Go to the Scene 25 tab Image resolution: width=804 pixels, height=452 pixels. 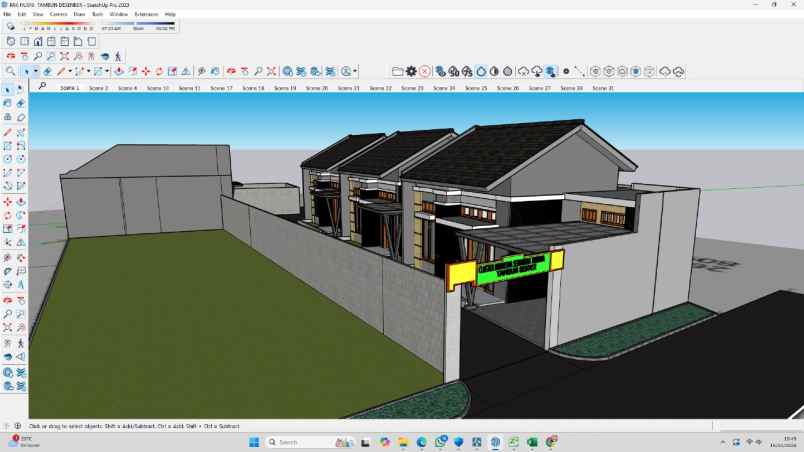pyautogui.click(x=477, y=88)
